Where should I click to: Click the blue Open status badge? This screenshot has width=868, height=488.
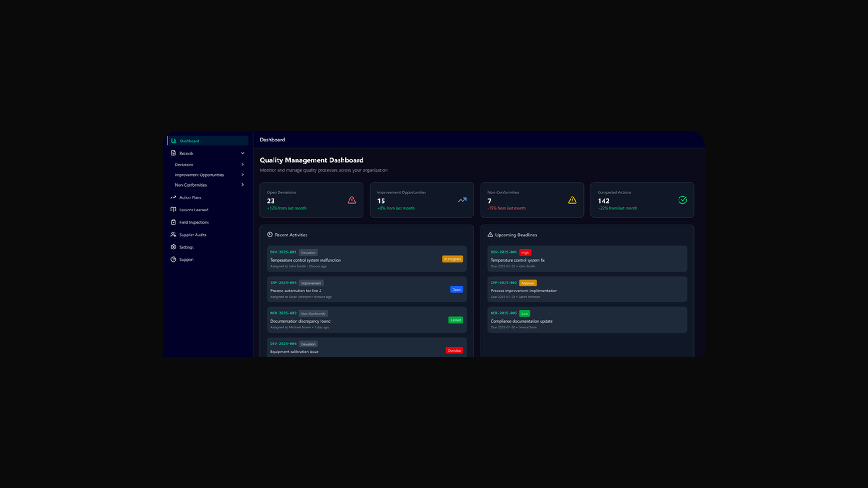tap(457, 290)
